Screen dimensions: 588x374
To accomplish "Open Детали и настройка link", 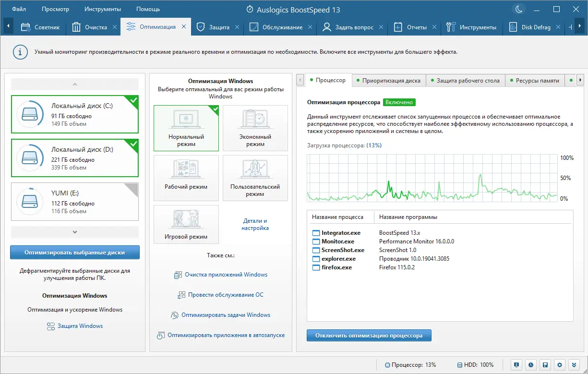I will [x=255, y=225].
